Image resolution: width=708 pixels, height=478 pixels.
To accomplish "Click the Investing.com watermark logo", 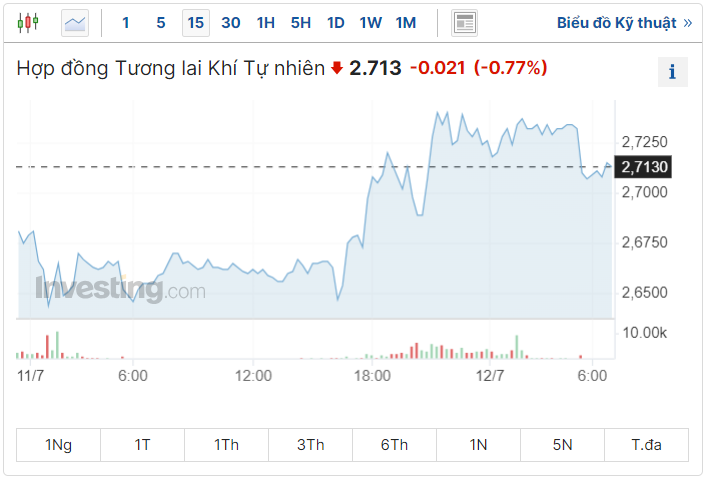I will coord(120,290).
